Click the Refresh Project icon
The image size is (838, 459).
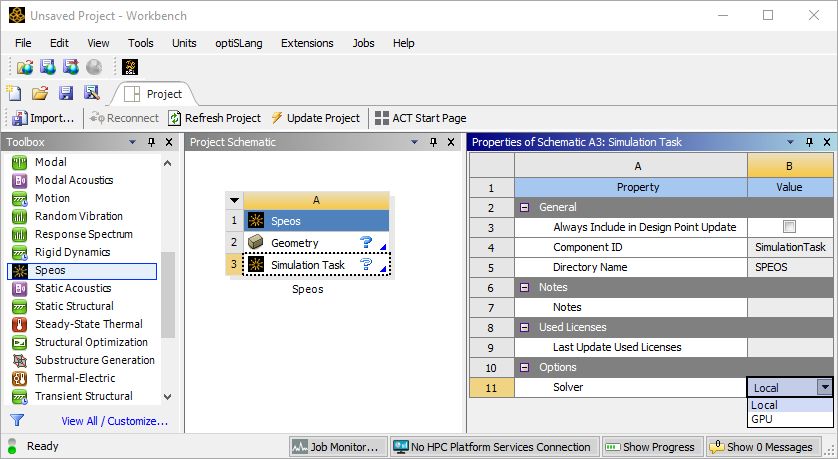click(174, 118)
